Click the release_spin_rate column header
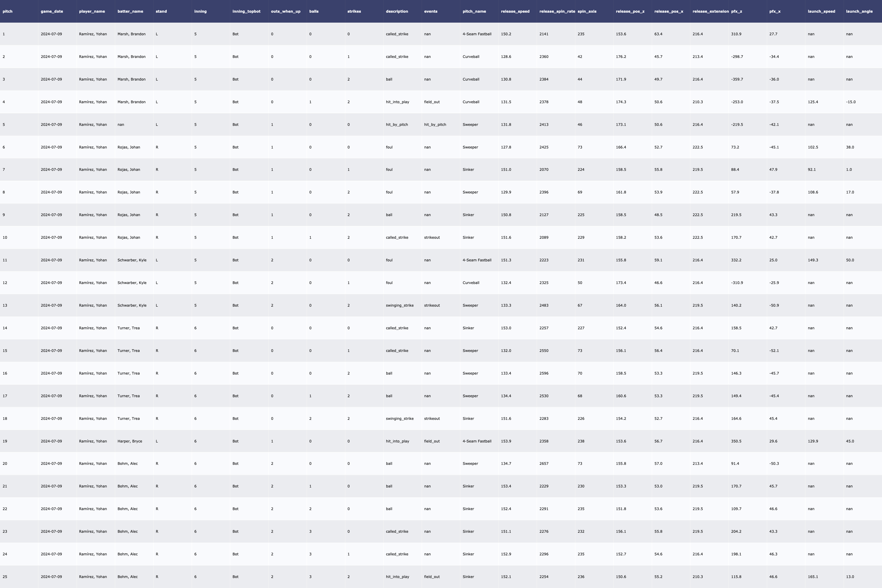The height and width of the screenshot is (588, 882). tap(557, 11)
